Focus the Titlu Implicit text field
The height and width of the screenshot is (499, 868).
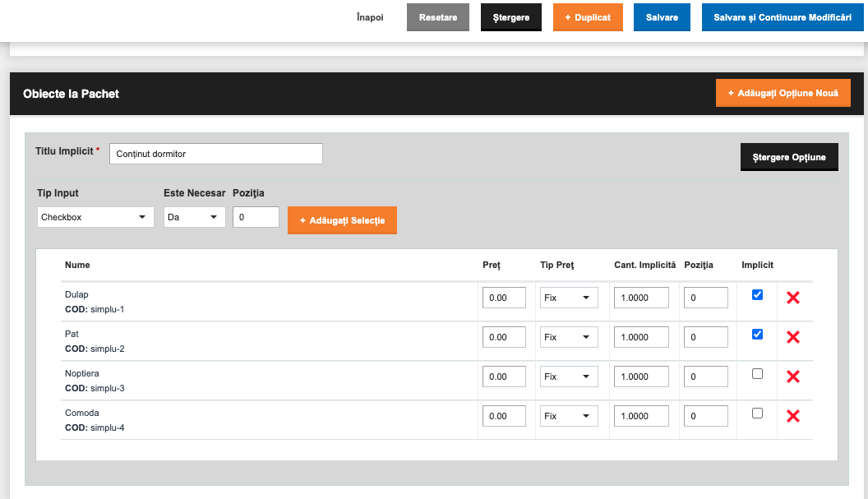click(216, 154)
